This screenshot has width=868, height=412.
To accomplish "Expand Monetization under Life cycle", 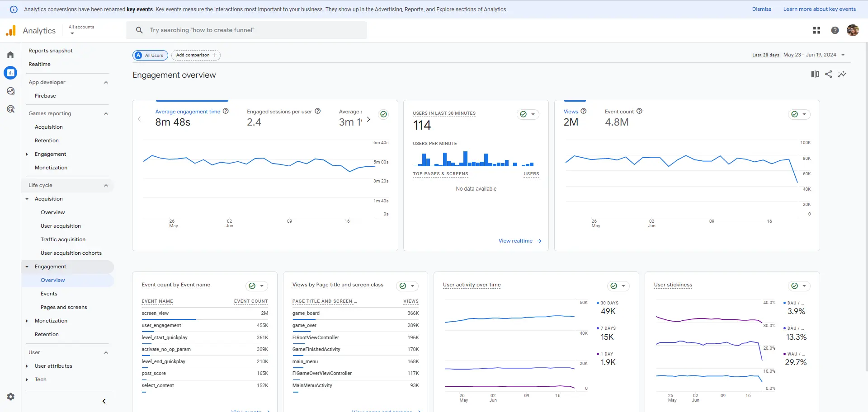I will (x=27, y=321).
